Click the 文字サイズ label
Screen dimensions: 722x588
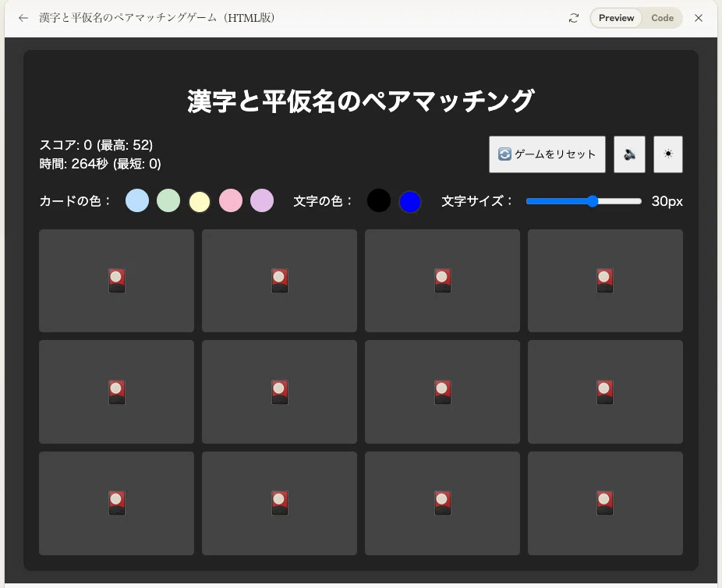477,201
